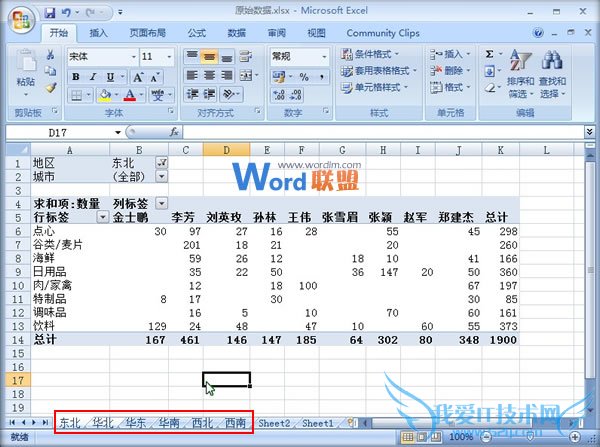The height and width of the screenshot is (447, 600).
Task: Apply red font color A
Action: (130, 95)
